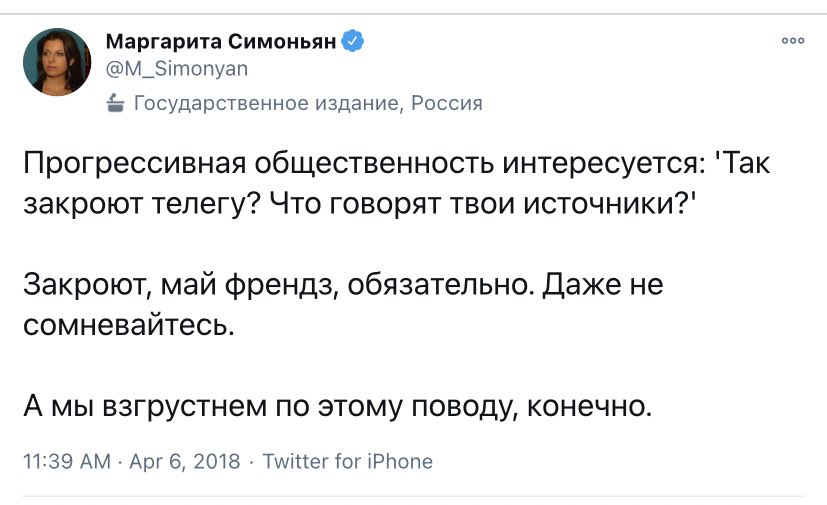The height and width of the screenshot is (505, 827).
Task: Open the three-dot more options menu
Action: pyautogui.click(x=792, y=41)
